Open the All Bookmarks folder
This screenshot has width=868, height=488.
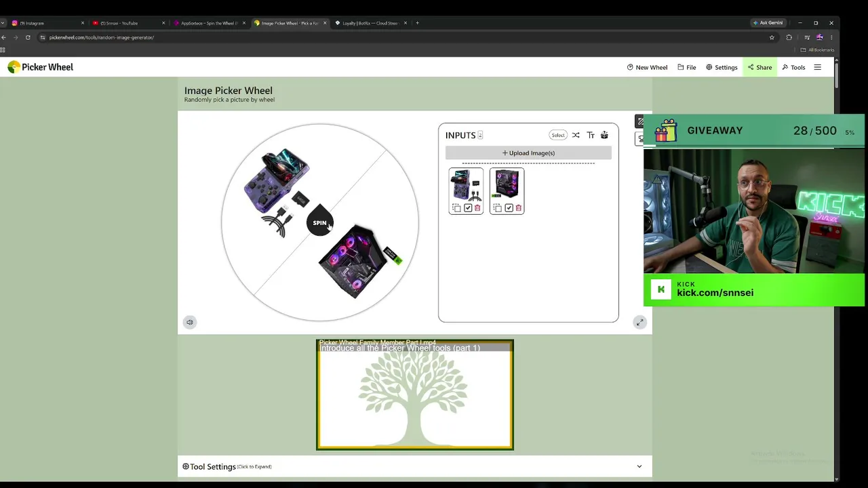(x=818, y=49)
